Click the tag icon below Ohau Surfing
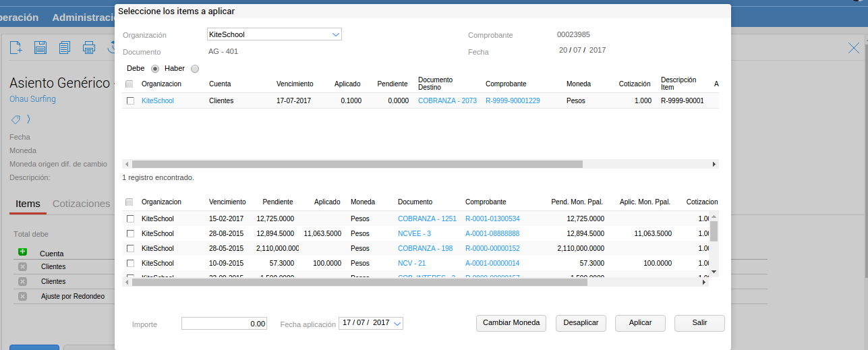The width and height of the screenshot is (868, 350). (x=16, y=119)
